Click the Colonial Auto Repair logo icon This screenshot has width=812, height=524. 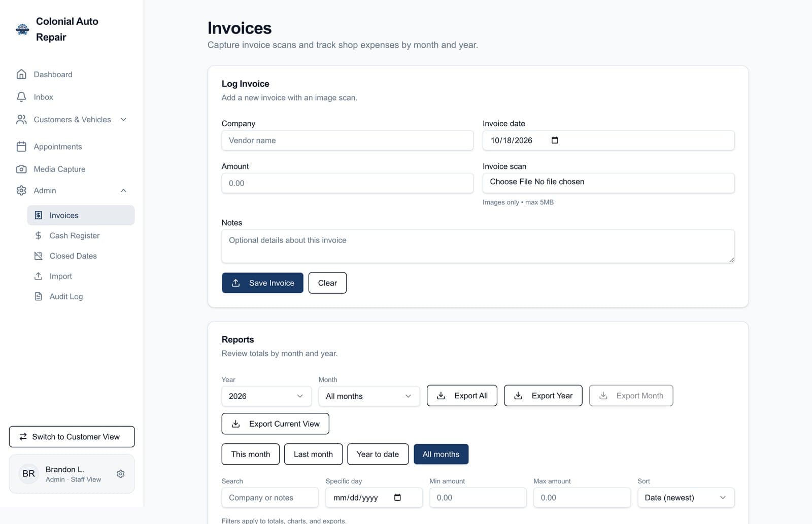click(22, 29)
